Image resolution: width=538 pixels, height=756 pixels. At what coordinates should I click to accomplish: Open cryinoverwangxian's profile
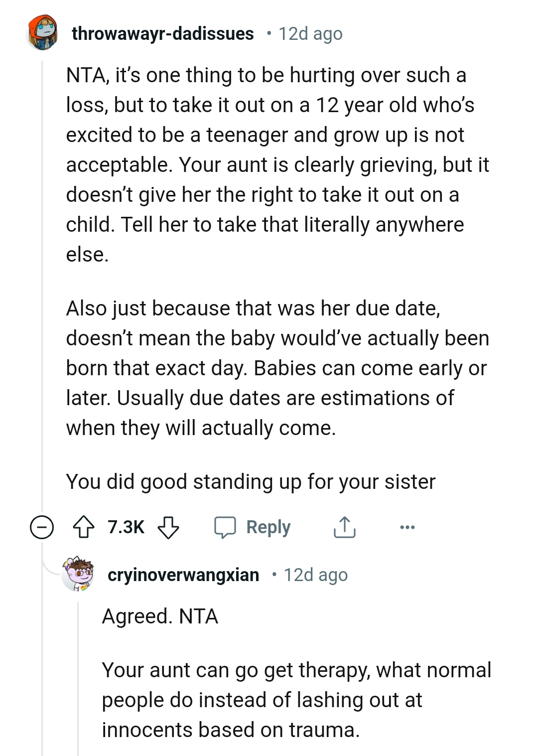183,575
